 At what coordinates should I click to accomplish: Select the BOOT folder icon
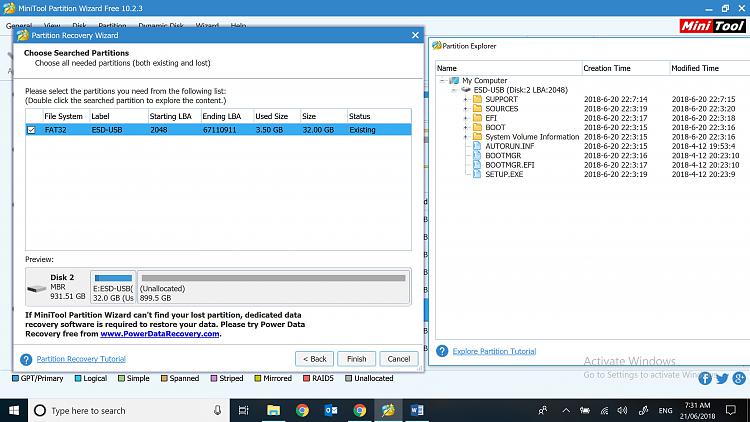477,127
